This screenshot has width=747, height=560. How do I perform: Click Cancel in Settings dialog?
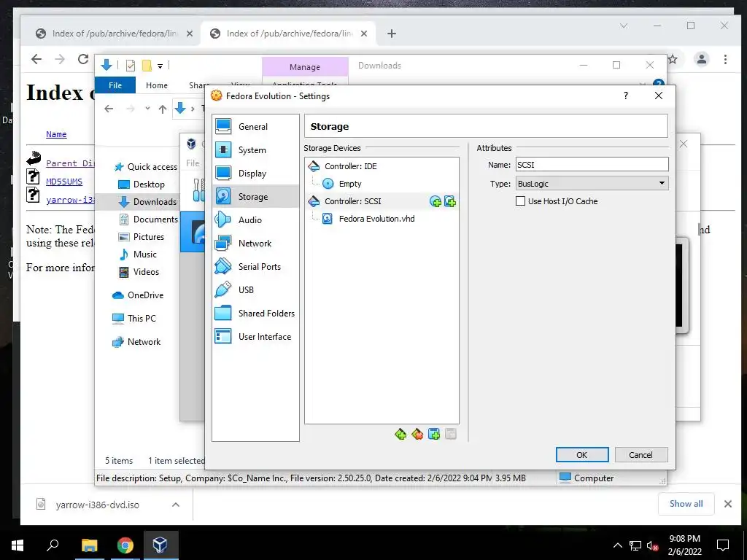tap(640, 455)
